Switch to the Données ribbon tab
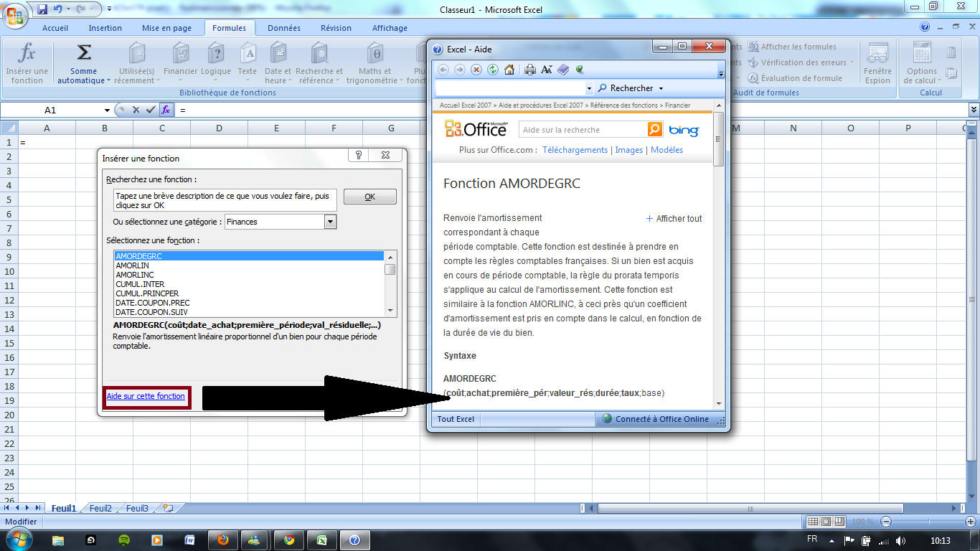The width and height of the screenshot is (980, 551). coord(283,28)
